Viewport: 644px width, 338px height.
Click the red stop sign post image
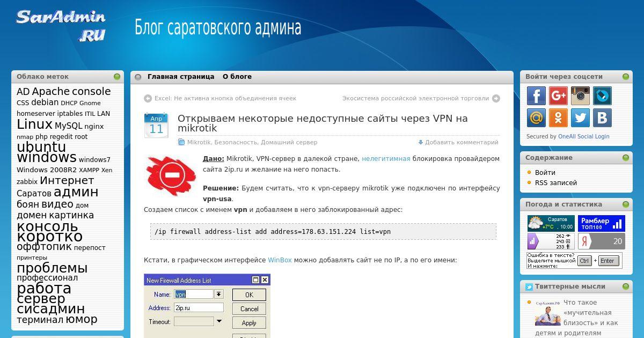point(171,175)
